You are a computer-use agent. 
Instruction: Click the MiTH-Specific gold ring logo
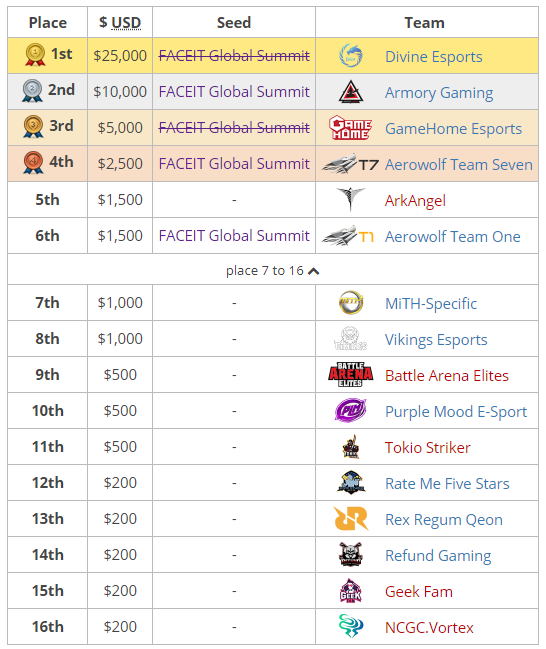tap(351, 303)
